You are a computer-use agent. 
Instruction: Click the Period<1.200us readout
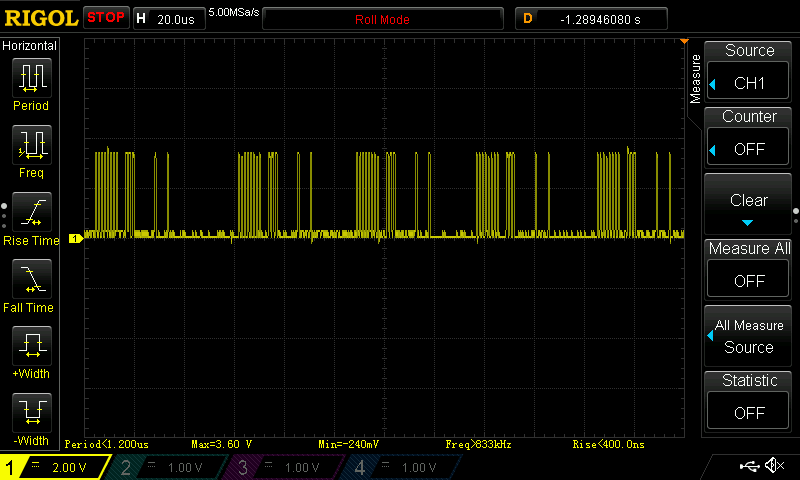pos(107,444)
